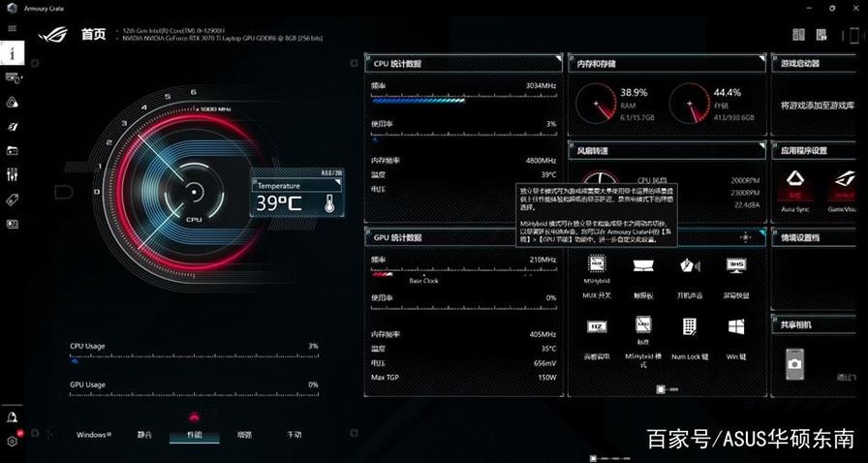This screenshot has width=868, height=463.
Task: Select the 性能 performance mode tab
Action: [195, 435]
